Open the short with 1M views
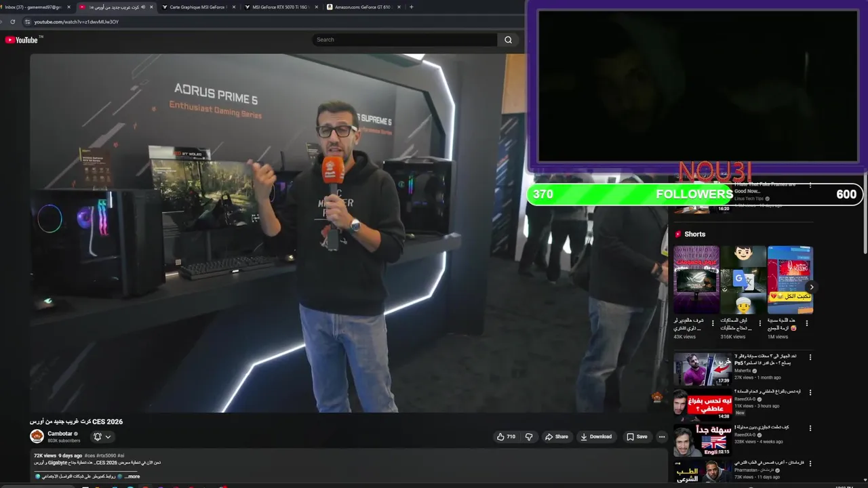This screenshot has height=488, width=868. 790,280
